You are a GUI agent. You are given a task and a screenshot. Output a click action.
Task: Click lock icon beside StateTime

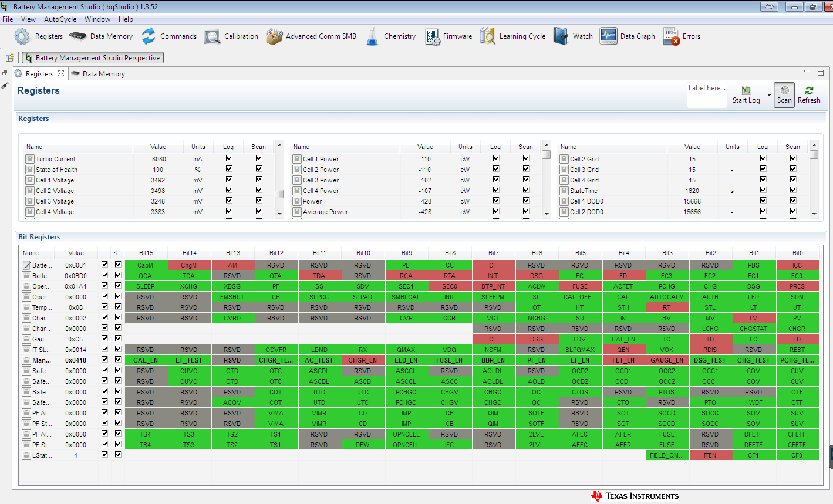[x=564, y=190]
